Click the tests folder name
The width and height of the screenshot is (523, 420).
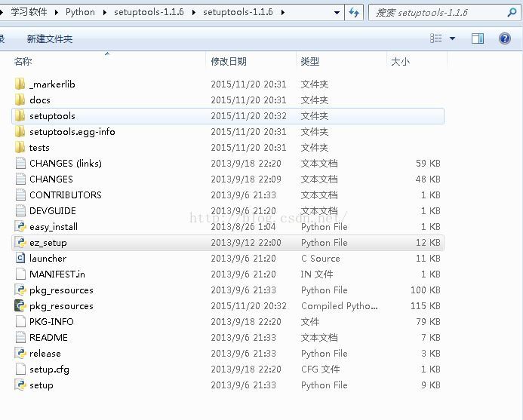[39, 147]
